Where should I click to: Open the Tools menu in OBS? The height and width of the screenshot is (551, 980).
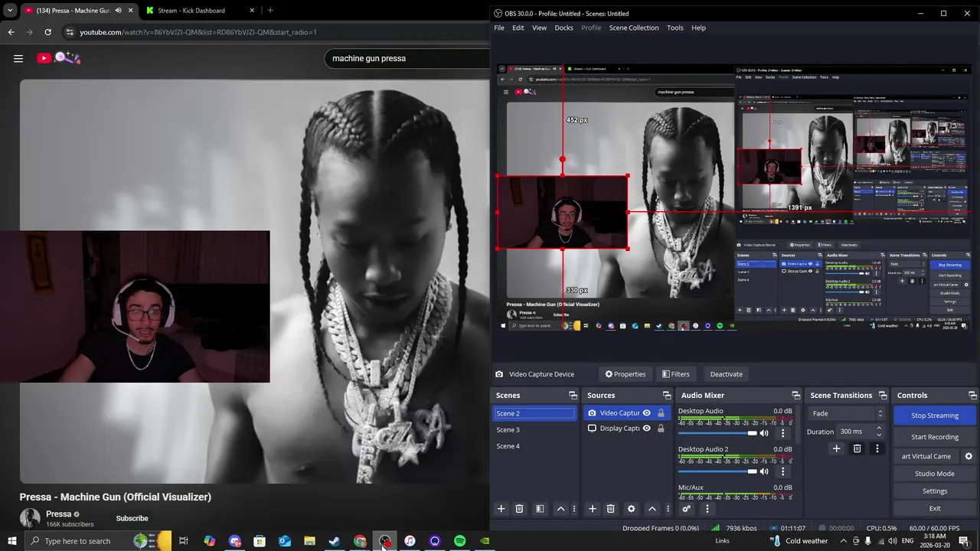pyautogui.click(x=675, y=28)
